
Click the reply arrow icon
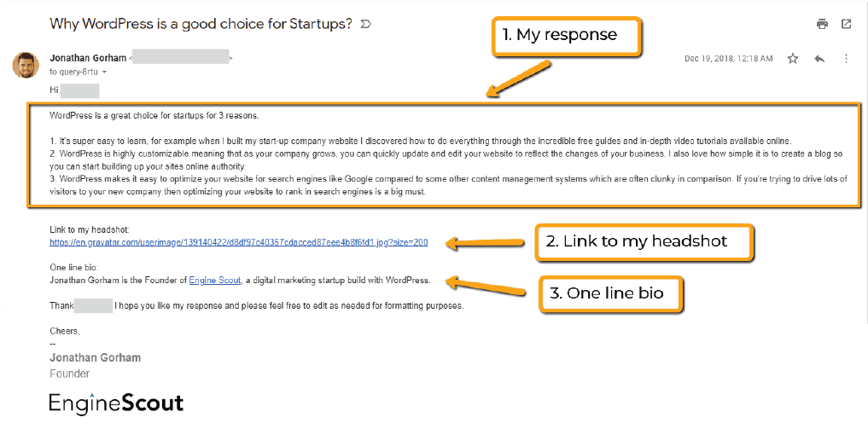tap(819, 59)
